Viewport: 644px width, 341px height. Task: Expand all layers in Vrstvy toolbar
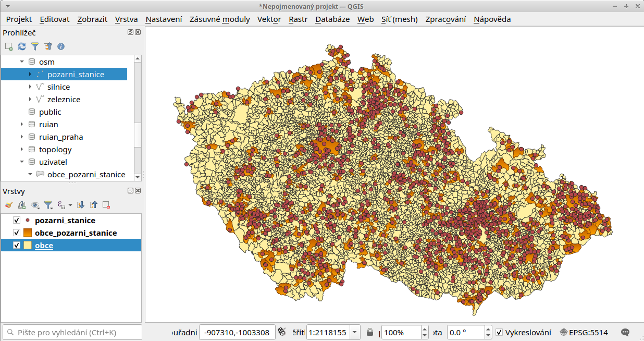81,205
